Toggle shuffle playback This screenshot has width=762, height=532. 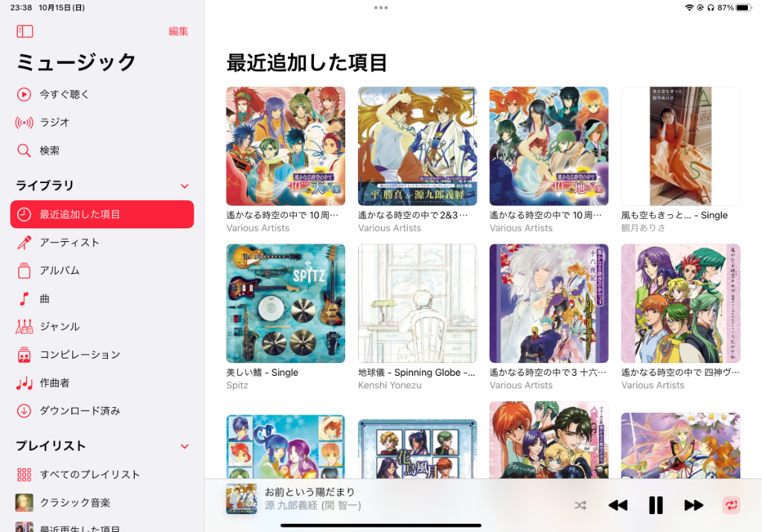tap(580, 505)
